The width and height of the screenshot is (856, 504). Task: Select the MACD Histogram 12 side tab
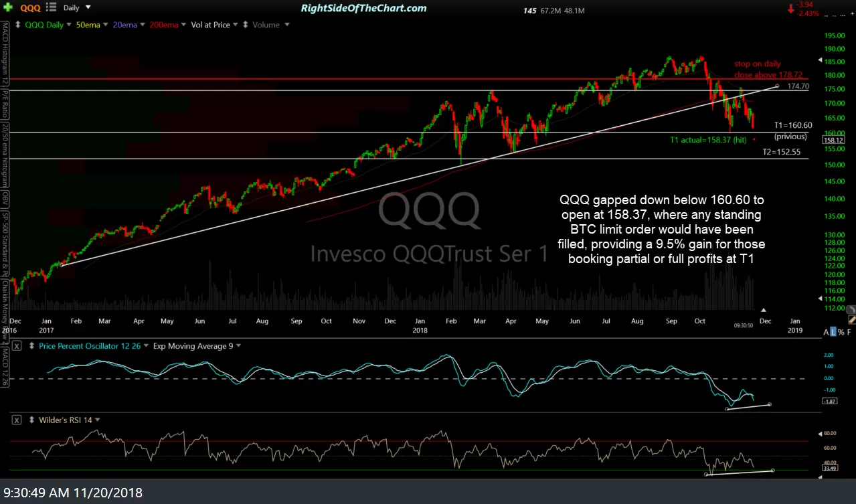point(5,54)
